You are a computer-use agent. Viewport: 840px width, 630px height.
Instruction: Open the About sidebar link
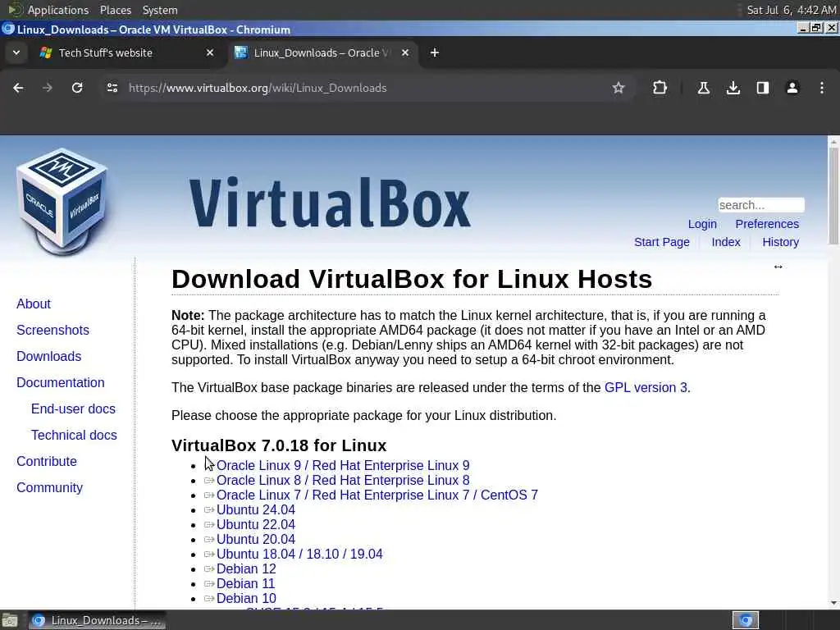point(33,304)
